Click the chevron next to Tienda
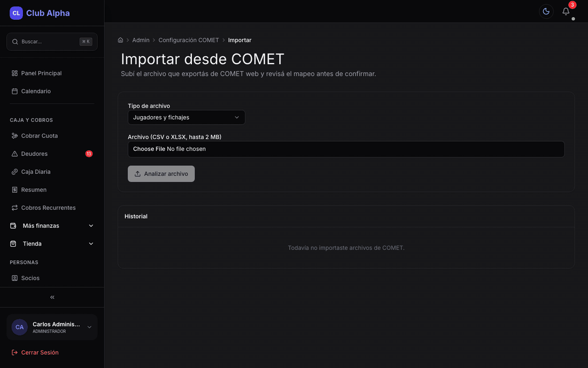Viewport: 588px width, 368px height. point(91,244)
